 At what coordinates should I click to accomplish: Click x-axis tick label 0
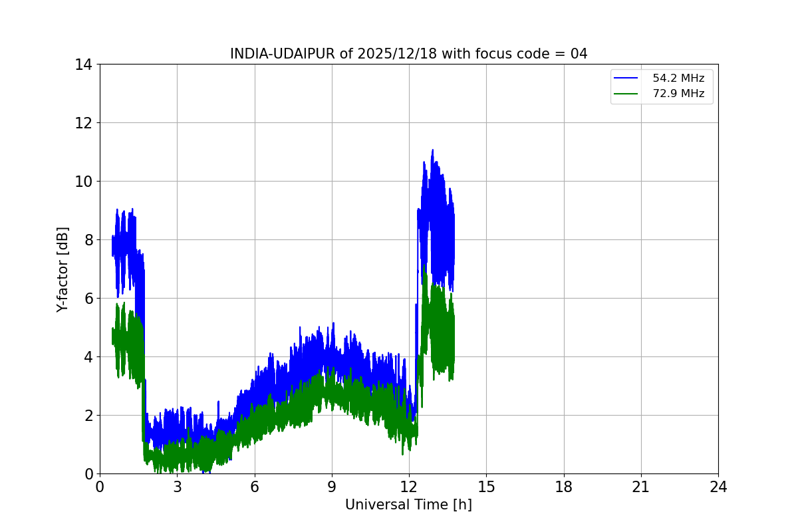point(100,487)
